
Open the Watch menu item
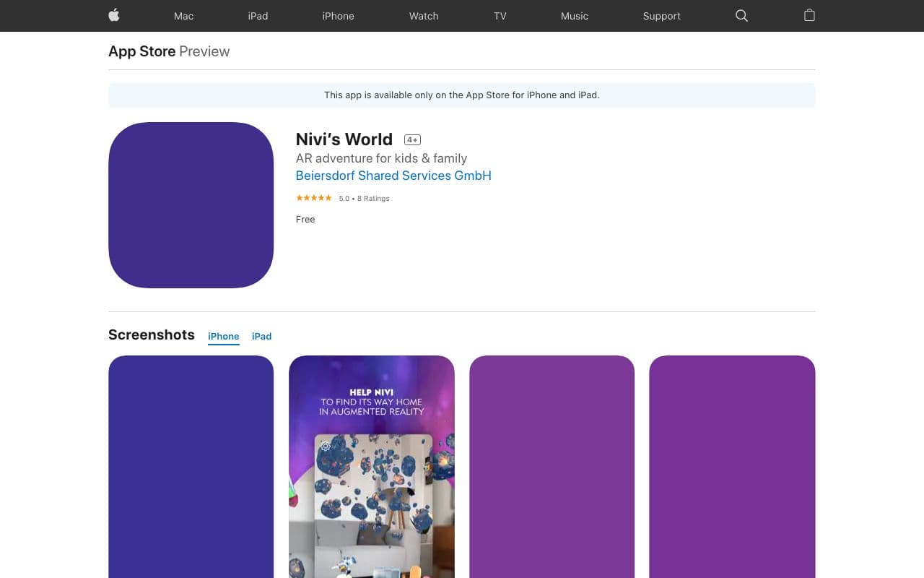pyautogui.click(x=424, y=16)
